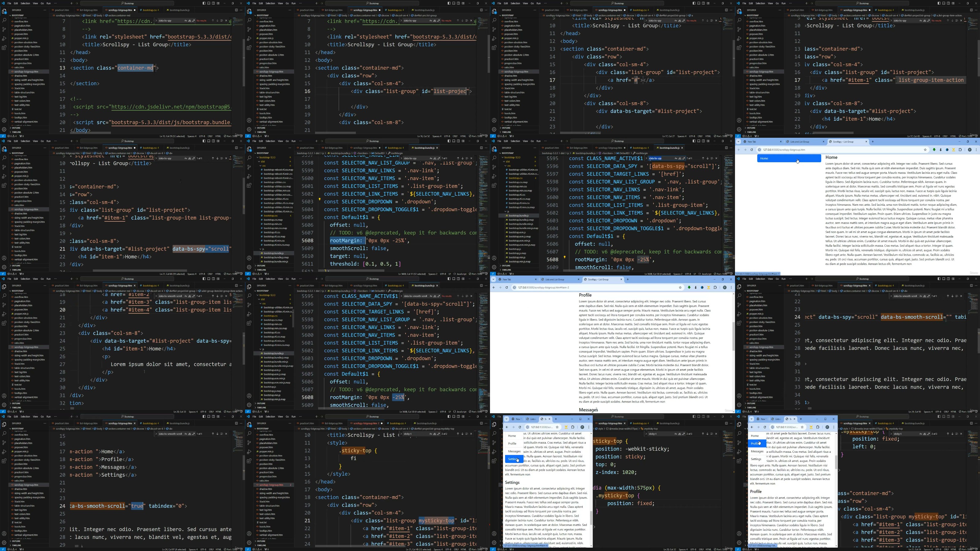This screenshot has height=551, width=980.
Task: Toggle Match Case in the '2 of 2' find widget
Action: click(x=431, y=434)
